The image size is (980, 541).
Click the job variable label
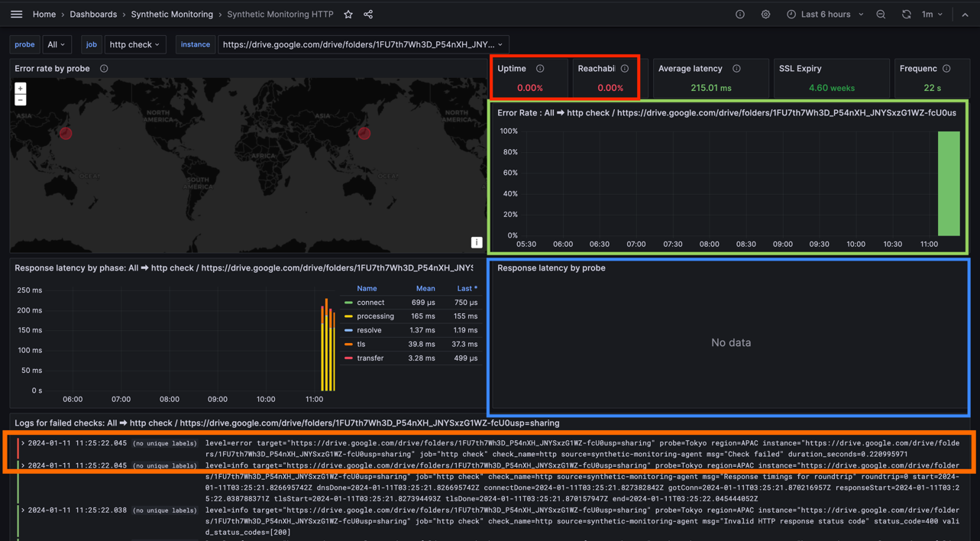click(91, 44)
